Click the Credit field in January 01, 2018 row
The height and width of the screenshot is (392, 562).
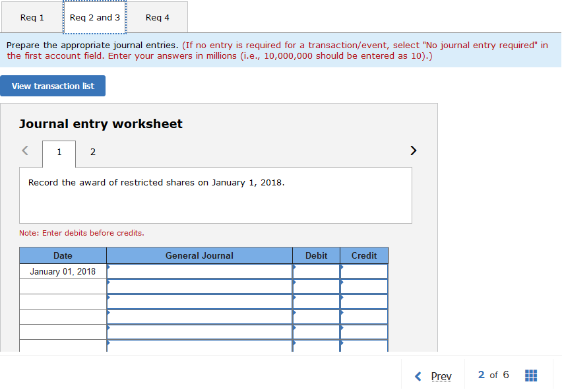tap(364, 271)
